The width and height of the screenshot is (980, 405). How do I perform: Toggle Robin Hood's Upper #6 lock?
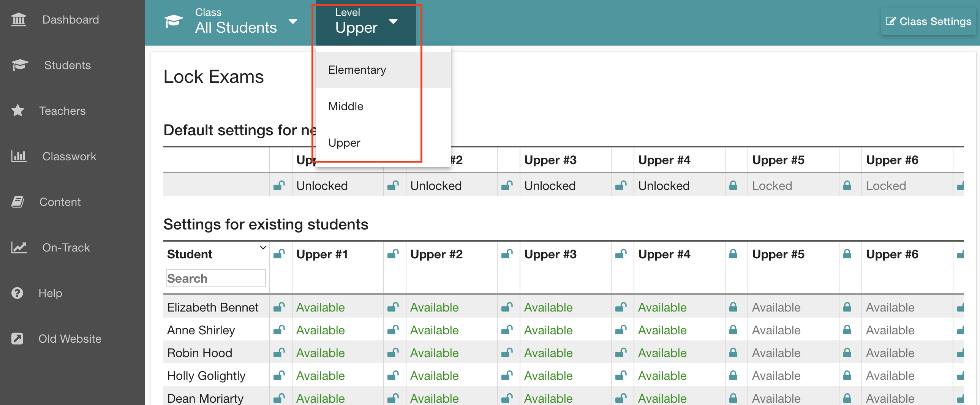(847, 353)
